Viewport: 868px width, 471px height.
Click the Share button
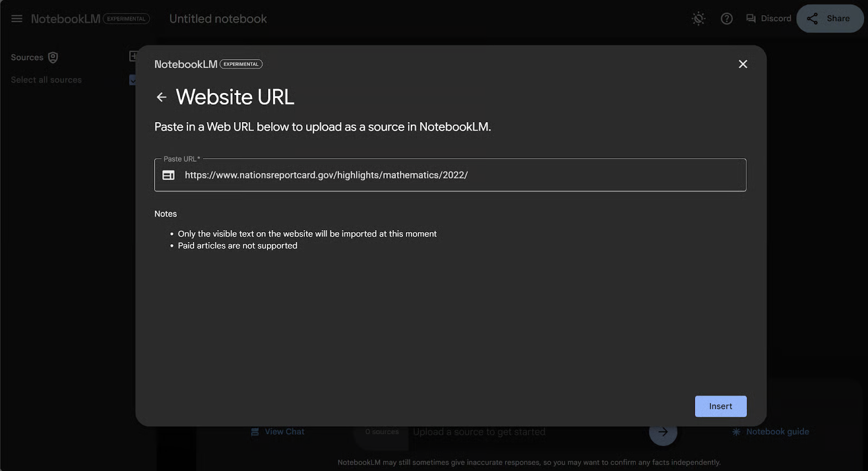pyautogui.click(x=829, y=18)
